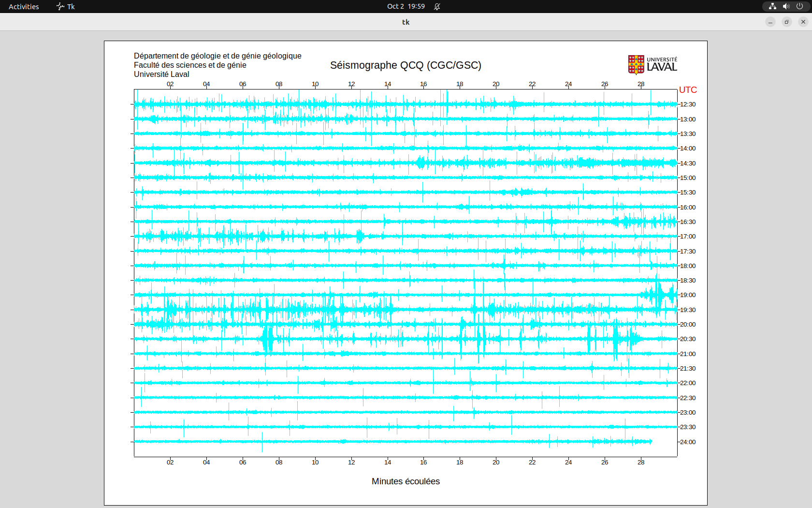Click the 19:00 trace time label
This screenshot has height=508, width=812.
click(x=688, y=295)
